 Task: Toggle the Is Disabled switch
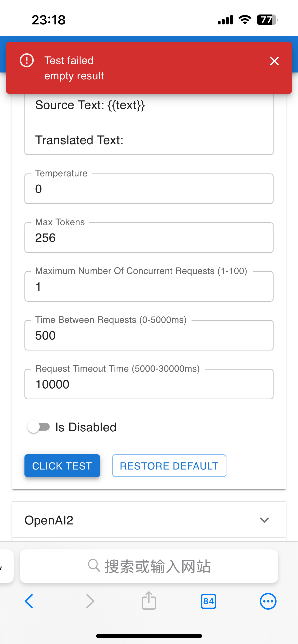coord(39,427)
